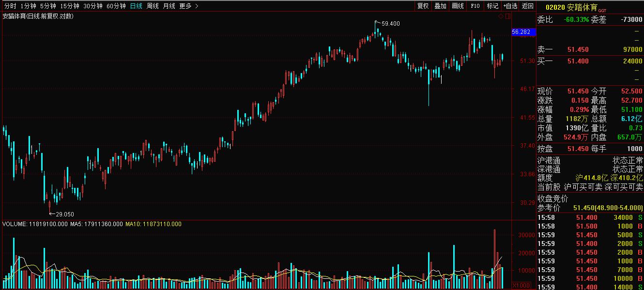This screenshot has height=290, width=644.
Task: Click the 外盘 value 524.9万
Action: click(575, 137)
